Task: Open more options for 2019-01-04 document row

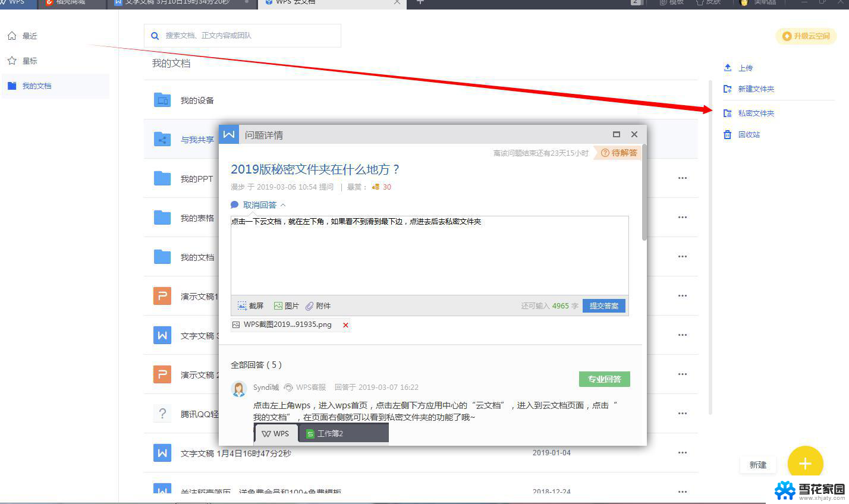Action: [x=683, y=453]
